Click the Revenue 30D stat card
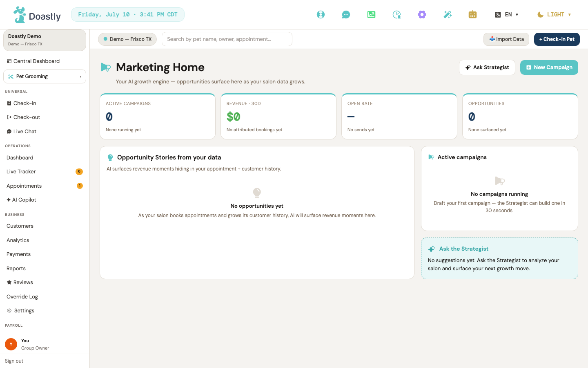Image resolution: width=588 pixels, height=368 pixels. (278, 117)
